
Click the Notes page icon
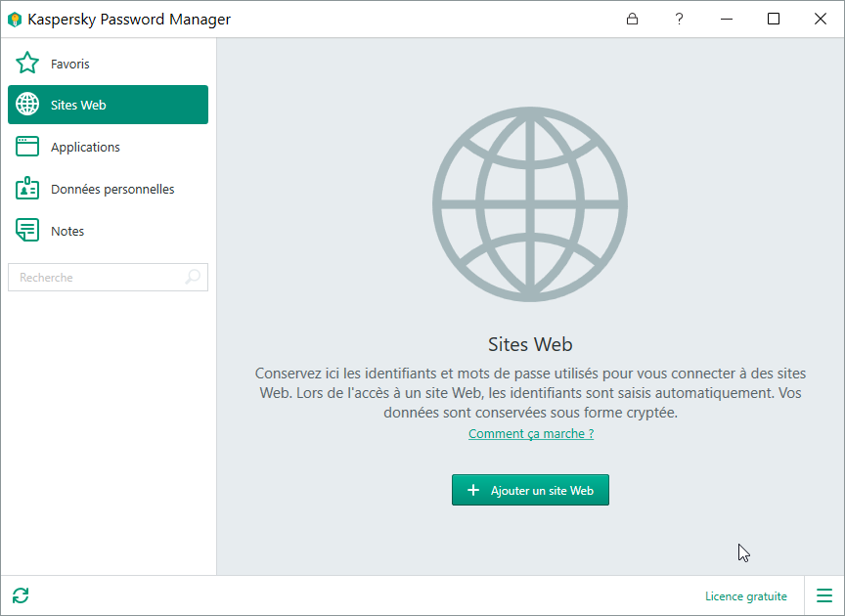(x=27, y=230)
